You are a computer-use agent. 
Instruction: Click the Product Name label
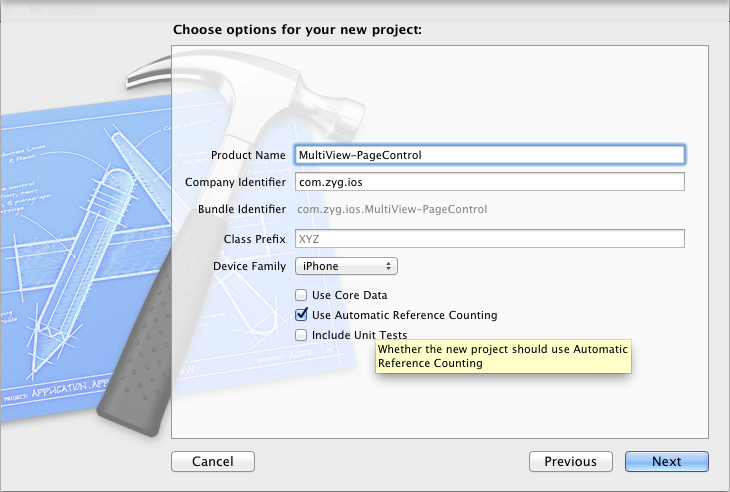tap(248, 155)
